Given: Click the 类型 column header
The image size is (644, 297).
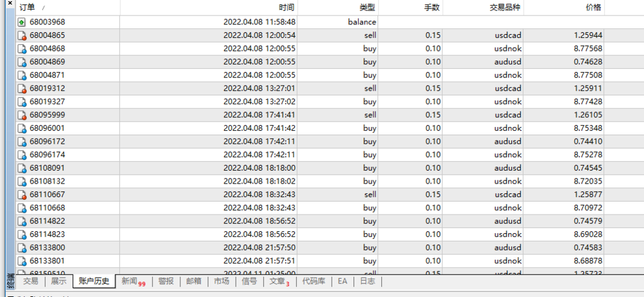Looking at the screenshot, I should [367, 7].
